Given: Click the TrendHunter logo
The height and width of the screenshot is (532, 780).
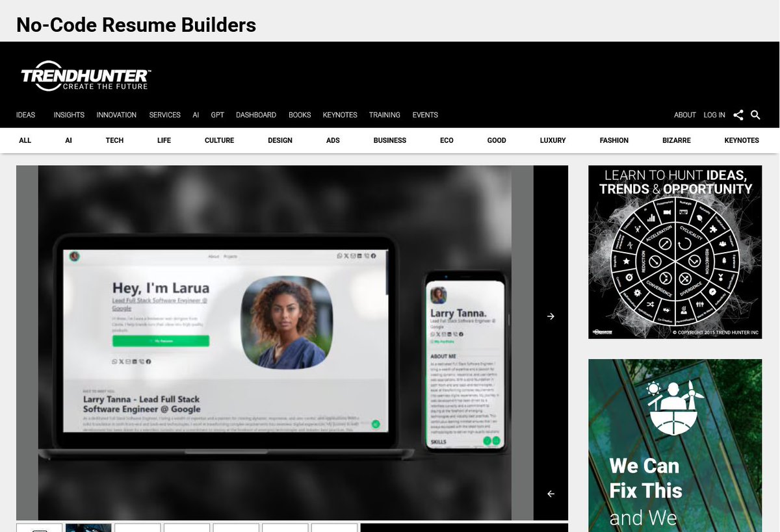Looking at the screenshot, I should coord(86,75).
